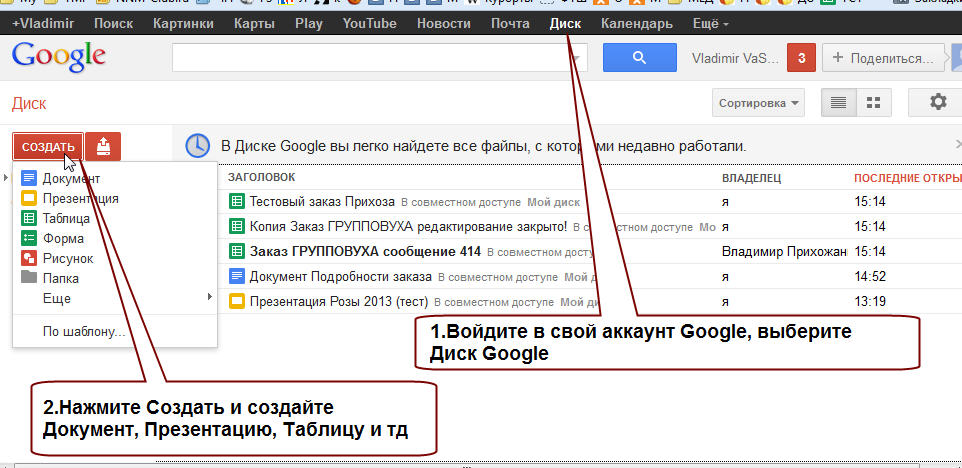Image resolution: width=962 pixels, height=468 pixels.
Task: Open the Ещё dropdown in top bar
Action: 710,24
